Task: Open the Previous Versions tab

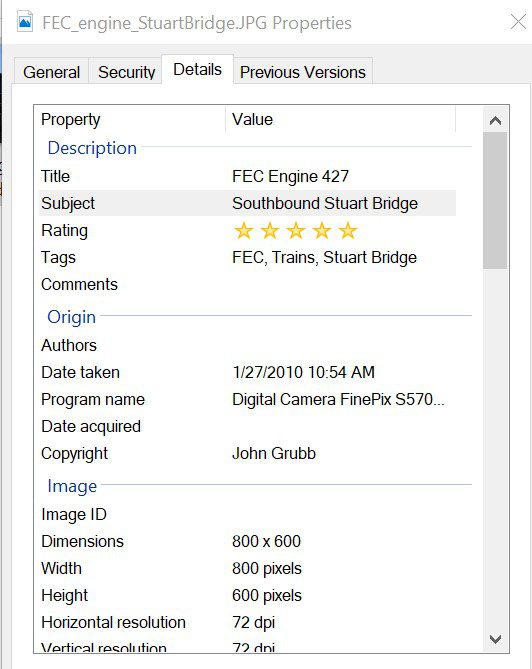Action: tap(302, 72)
